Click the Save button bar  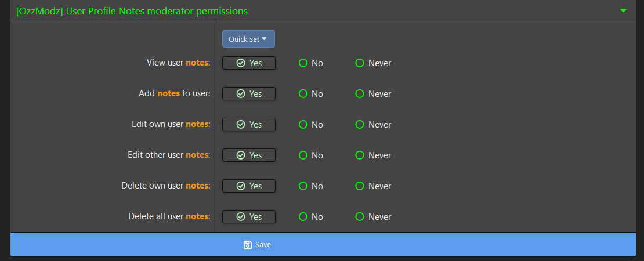pos(406,245)
